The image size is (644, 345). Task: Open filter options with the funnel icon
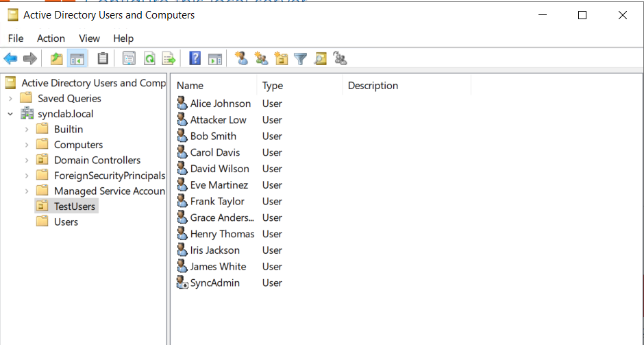coord(301,59)
